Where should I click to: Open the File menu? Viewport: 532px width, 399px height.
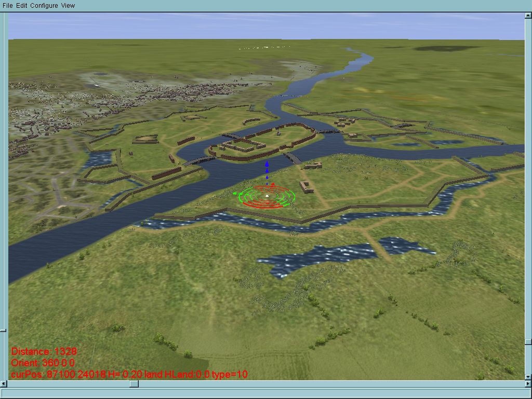point(7,5)
